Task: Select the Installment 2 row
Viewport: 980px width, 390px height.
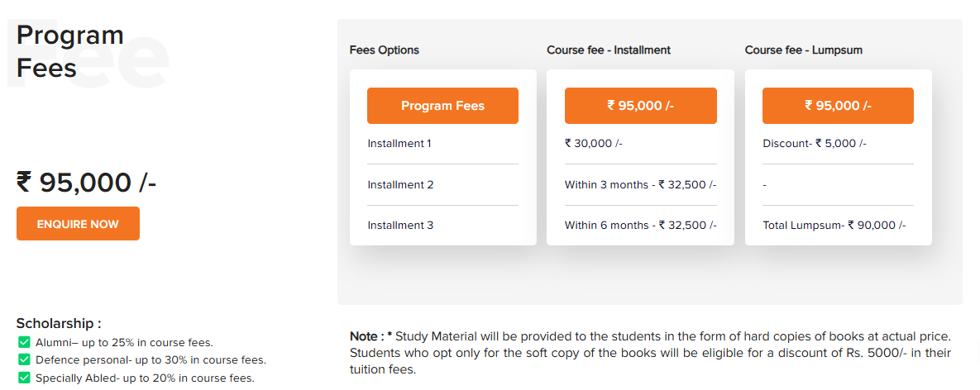Action: point(400,185)
